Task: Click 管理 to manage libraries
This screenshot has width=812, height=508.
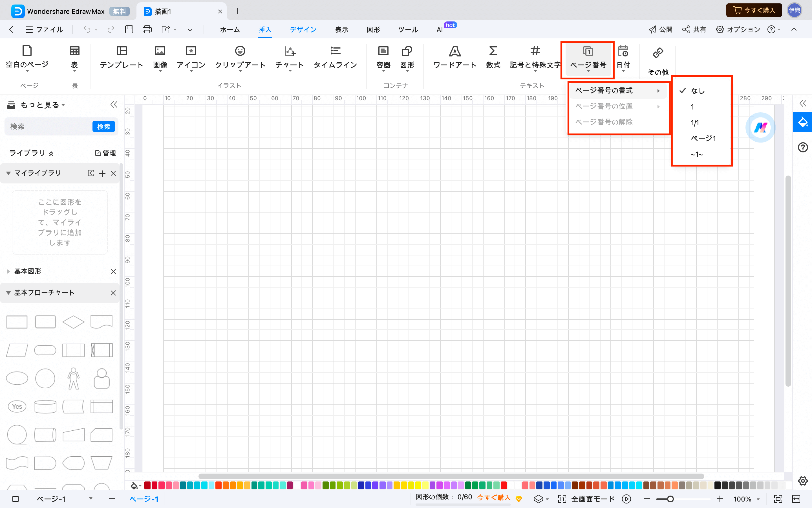Action: 106,153
